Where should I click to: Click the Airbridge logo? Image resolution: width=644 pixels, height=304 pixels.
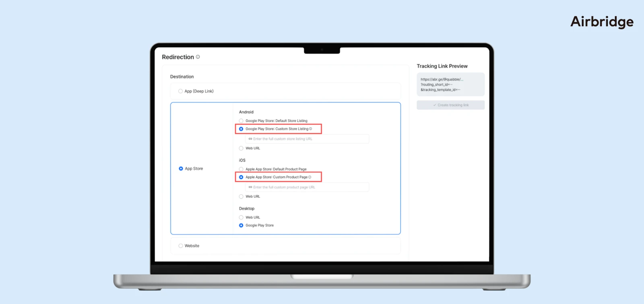[x=602, y=22]
